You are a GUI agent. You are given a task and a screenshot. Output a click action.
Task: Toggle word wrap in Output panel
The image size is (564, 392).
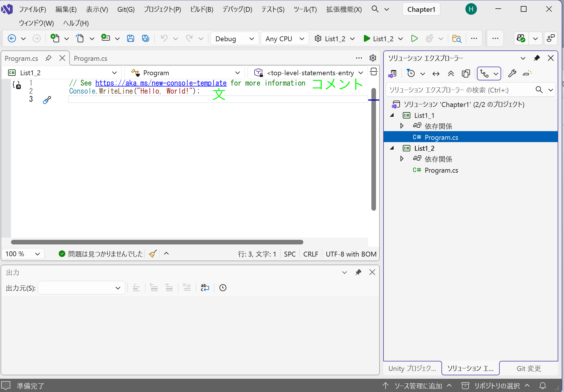205,287
